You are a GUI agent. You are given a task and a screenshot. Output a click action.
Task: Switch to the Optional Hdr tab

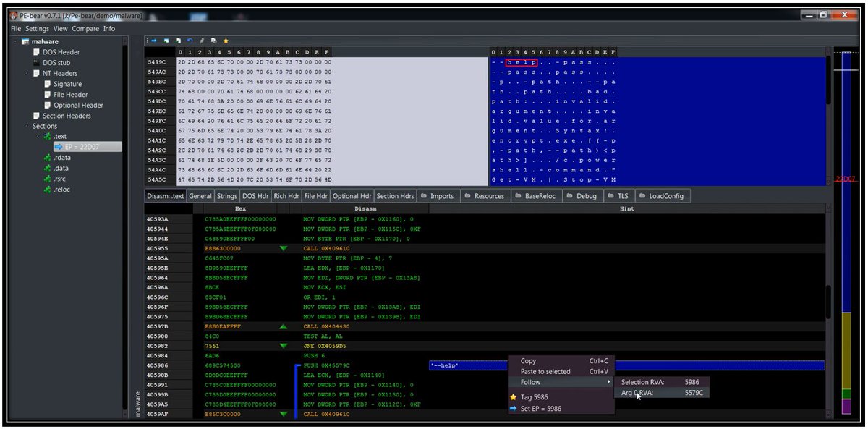coord(352,196)
